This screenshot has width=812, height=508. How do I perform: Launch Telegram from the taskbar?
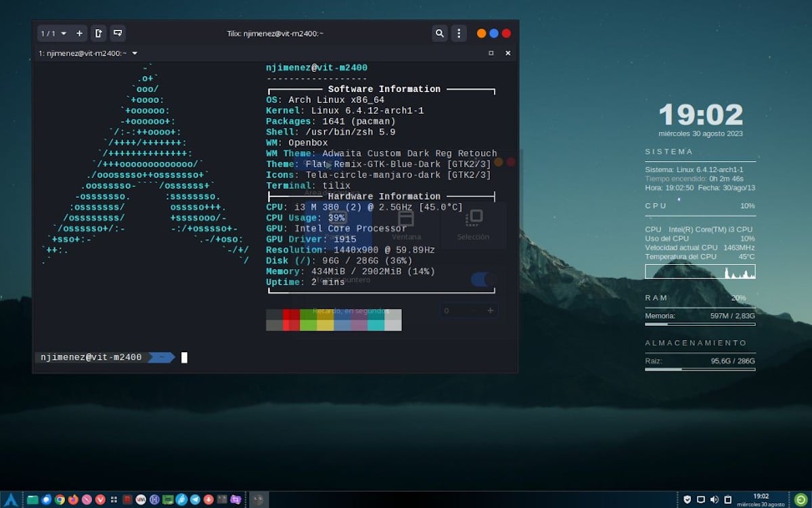point(195,500)
